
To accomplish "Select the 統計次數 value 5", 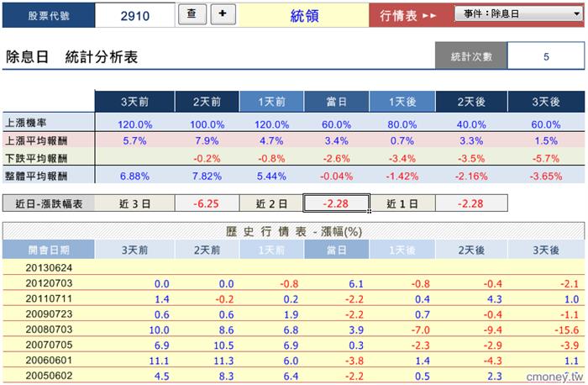I will [546, 56].
